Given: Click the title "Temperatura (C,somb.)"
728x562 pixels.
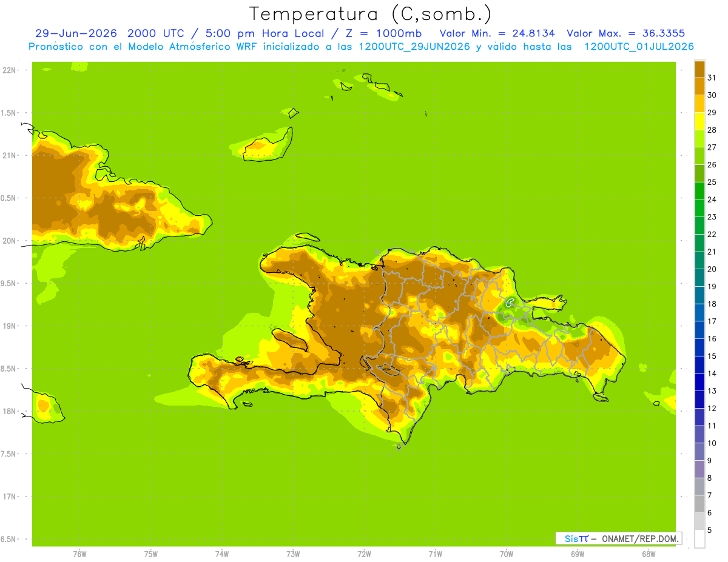Looking at the screenshot, I should tap(371, 14).
